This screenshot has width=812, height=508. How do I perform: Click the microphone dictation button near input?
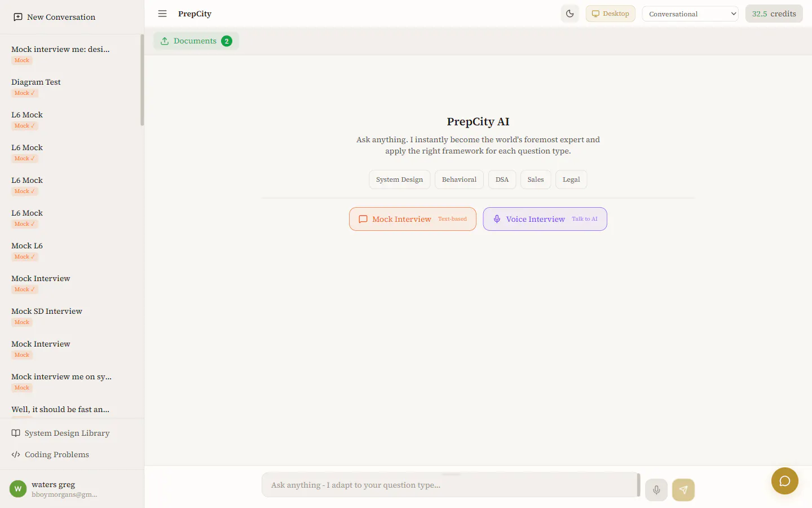point(656,490)
